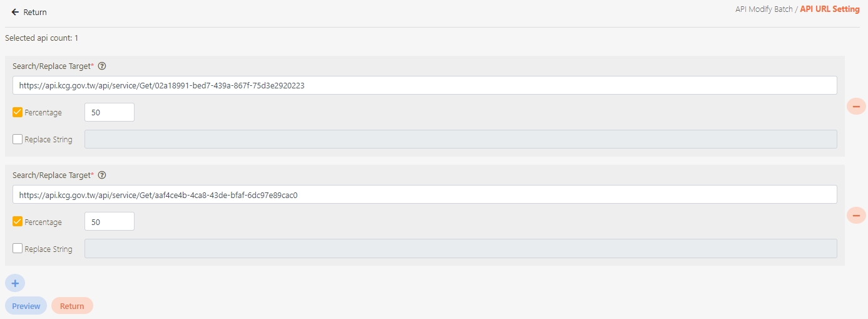Delete the aaf4ce4b target row via minus icon

[x=855, y=216]
